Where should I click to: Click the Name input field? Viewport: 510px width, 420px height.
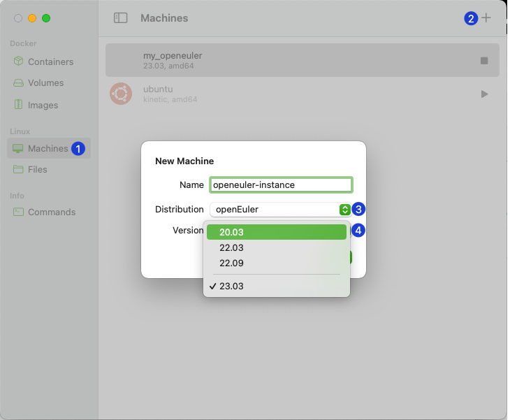[x=281, y=184]
